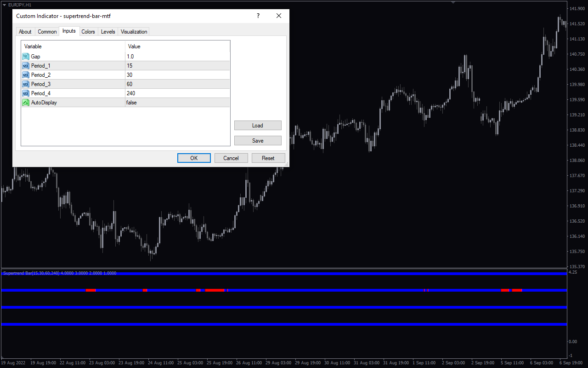
Task: Load an input preset file
Action: tap(258, 126)
